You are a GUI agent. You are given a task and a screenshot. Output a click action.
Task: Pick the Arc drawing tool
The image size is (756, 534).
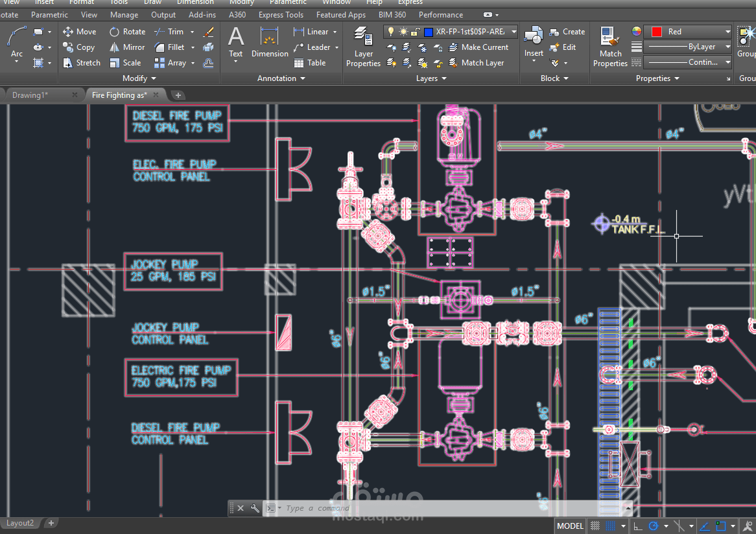tap(16, 42)
